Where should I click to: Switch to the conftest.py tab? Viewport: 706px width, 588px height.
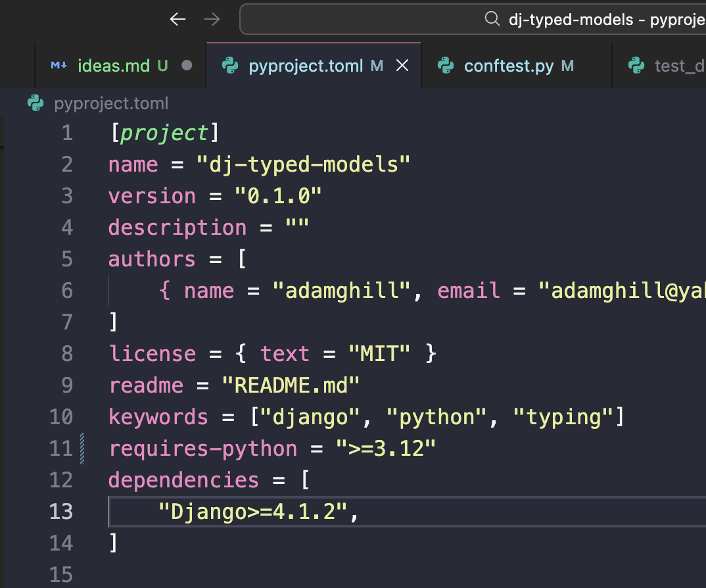[x=508, y=66]
